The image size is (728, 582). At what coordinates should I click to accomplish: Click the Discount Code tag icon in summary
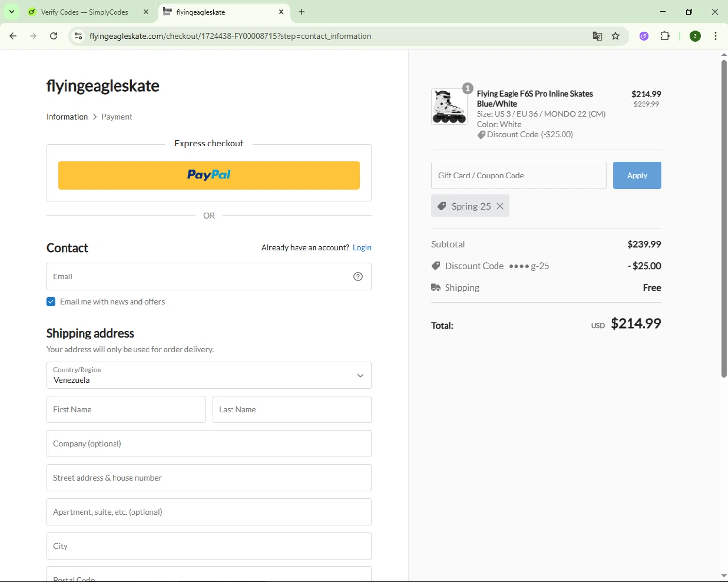pyautogui.click(x=436, y=266)
